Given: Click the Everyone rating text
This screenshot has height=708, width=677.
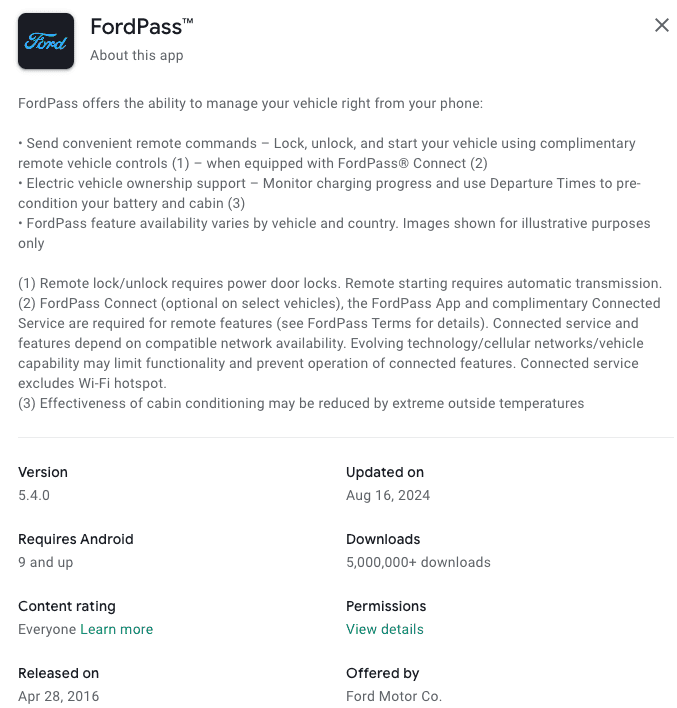Looking at the screenshot, I should [x=47, y=629].
